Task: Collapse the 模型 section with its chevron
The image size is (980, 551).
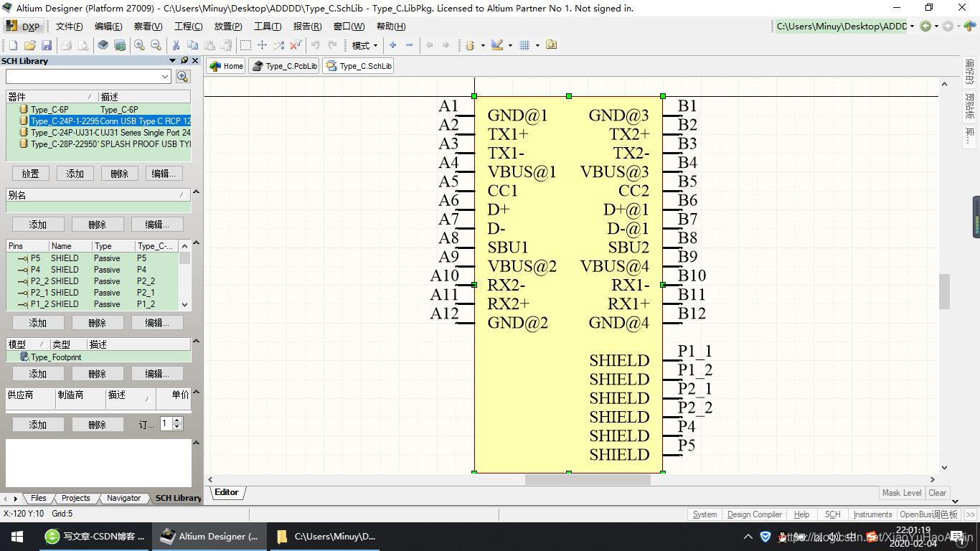Action: 196,342
